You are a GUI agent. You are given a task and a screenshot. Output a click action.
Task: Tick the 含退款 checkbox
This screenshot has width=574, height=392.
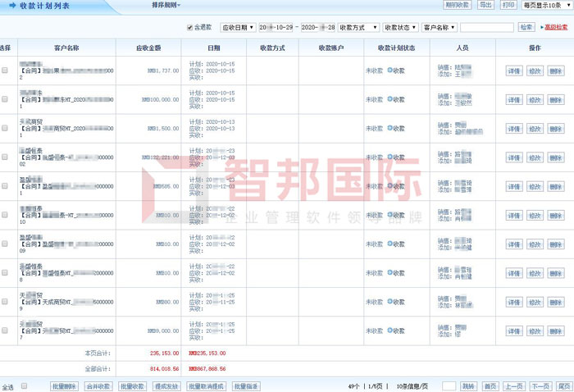coord(191,27)
